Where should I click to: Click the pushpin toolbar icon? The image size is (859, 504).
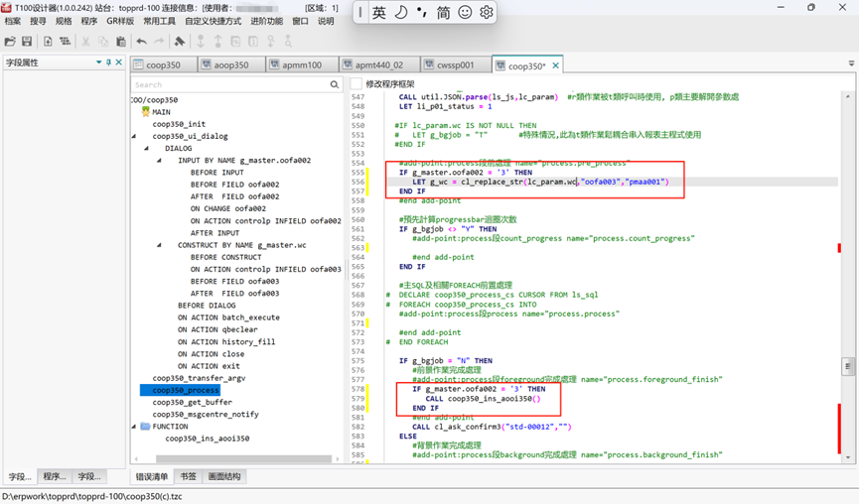click(x=179, y=41)
